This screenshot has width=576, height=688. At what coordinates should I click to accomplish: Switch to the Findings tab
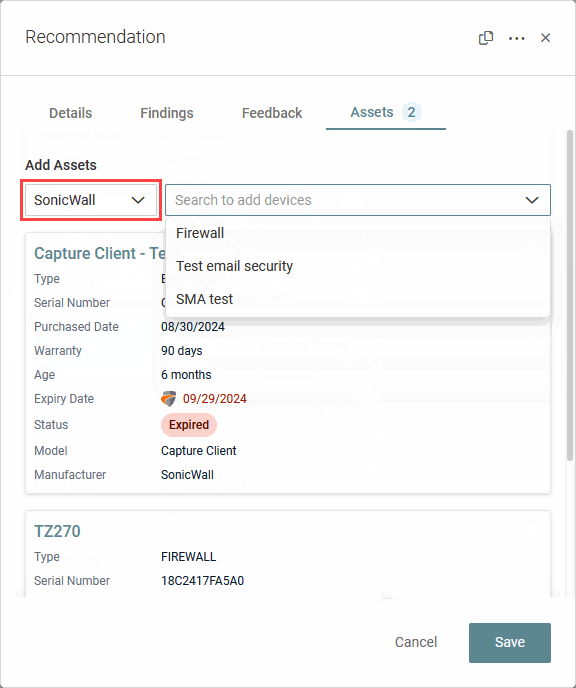point(167,113)
